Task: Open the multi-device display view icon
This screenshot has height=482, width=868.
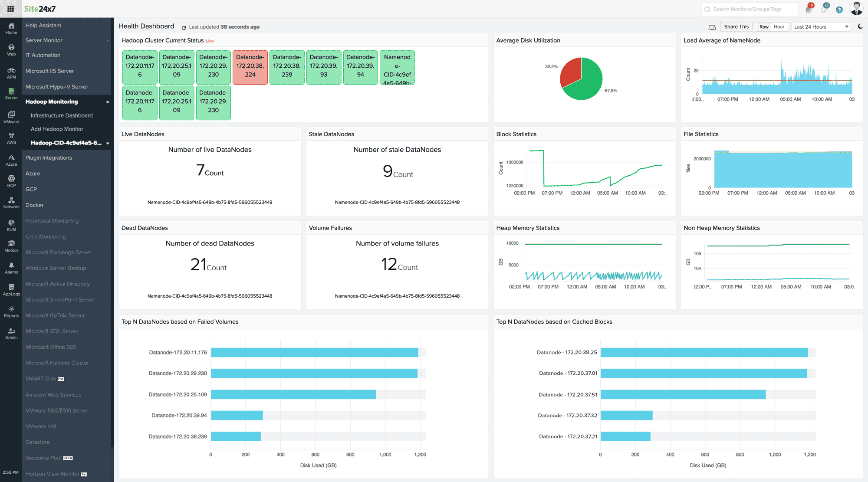Action: [712, 27]
